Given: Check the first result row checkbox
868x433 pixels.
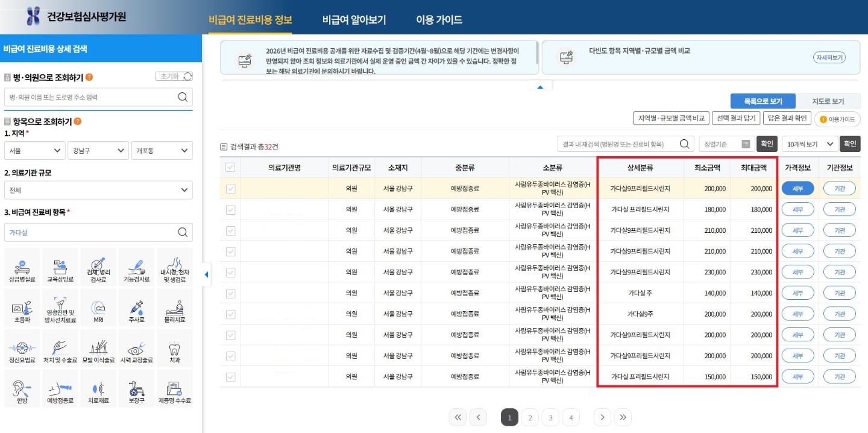Looking at the screenshot, I should (x=230, y=188).
